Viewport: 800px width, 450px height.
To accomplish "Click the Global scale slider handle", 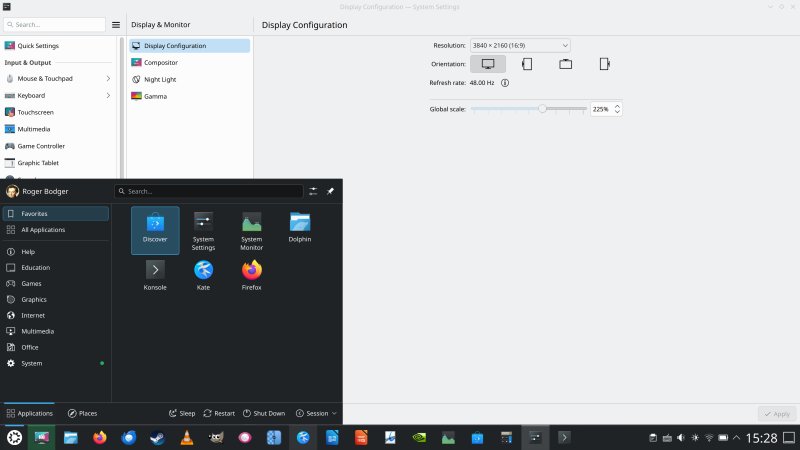I will pyautogui.click(x=542, y=109).
